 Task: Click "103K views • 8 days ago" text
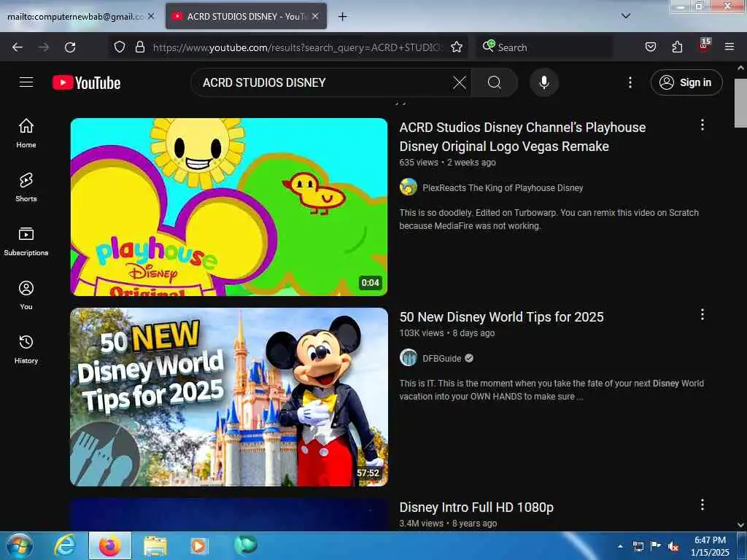(447, 332)
